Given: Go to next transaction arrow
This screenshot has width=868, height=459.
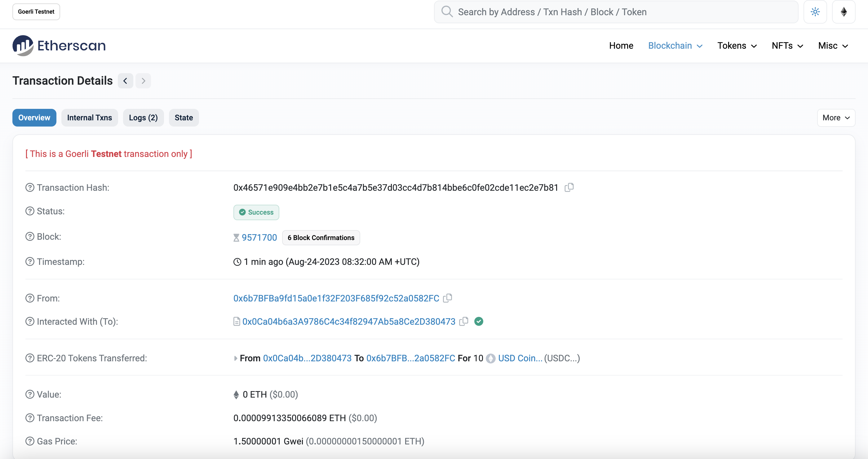Looking at the screenshot, I should pyautogui.click(x=143, y=81).
